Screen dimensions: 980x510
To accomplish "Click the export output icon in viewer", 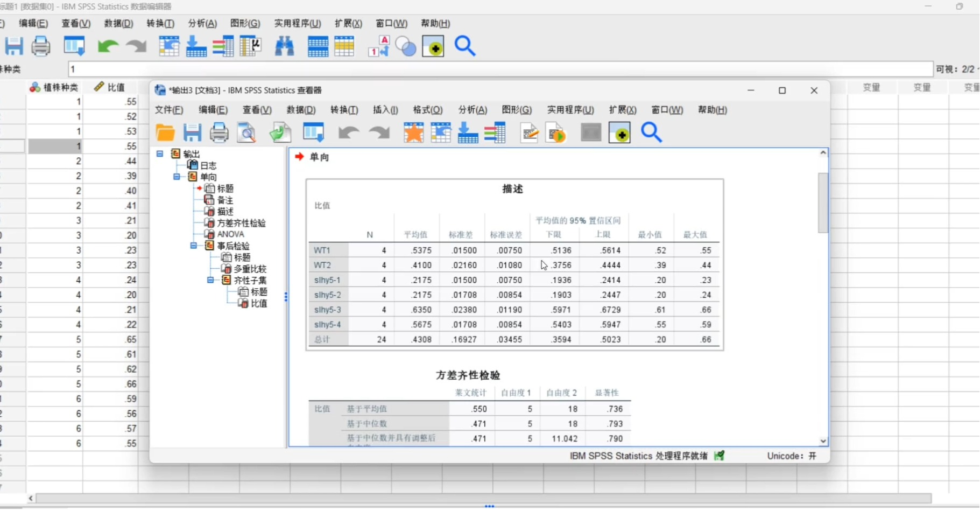I will 280,132.
